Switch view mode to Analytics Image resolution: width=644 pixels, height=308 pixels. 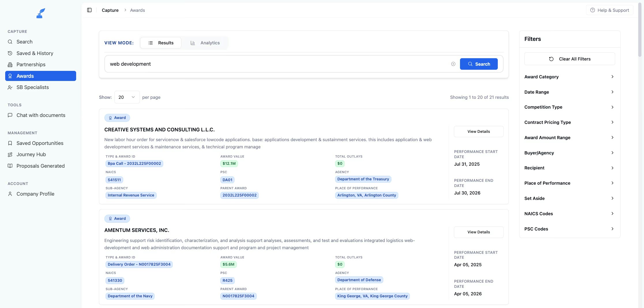[x=205, y=43]
